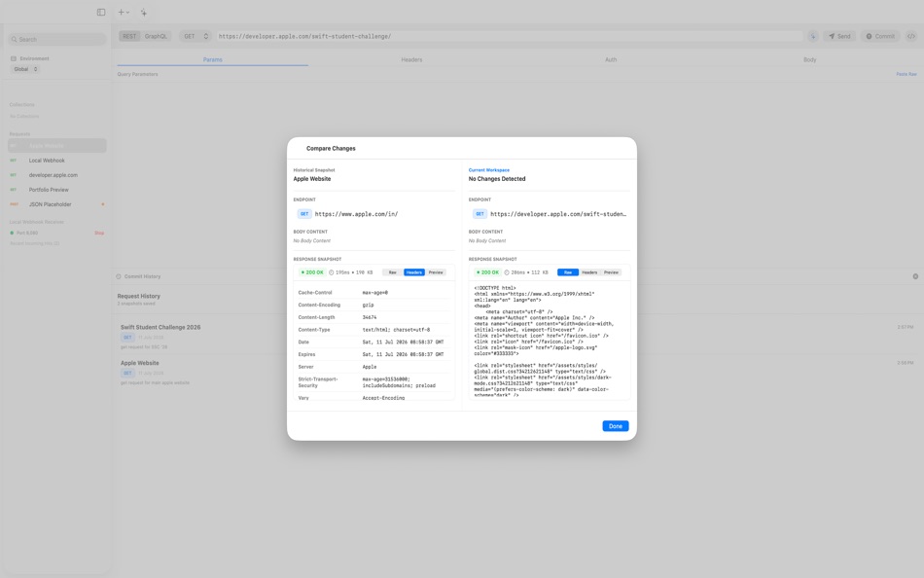Click the sidebar Search field
This screenshot has height=578, width=924.
pos(57,40)
